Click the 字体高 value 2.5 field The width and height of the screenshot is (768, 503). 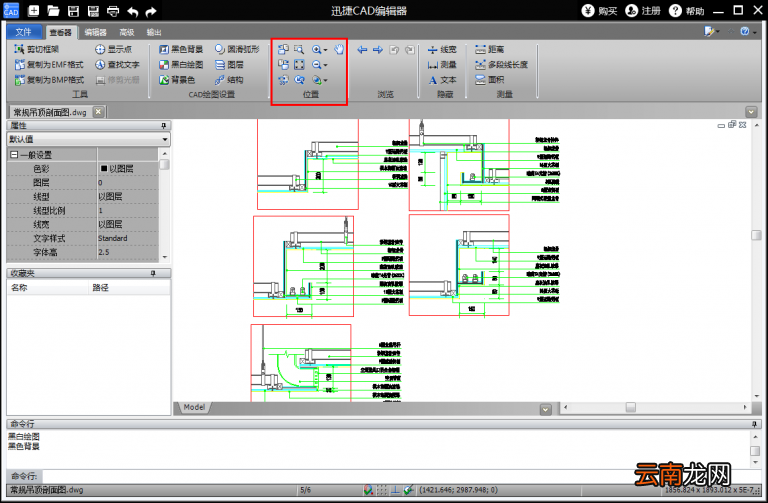(128, 252)
